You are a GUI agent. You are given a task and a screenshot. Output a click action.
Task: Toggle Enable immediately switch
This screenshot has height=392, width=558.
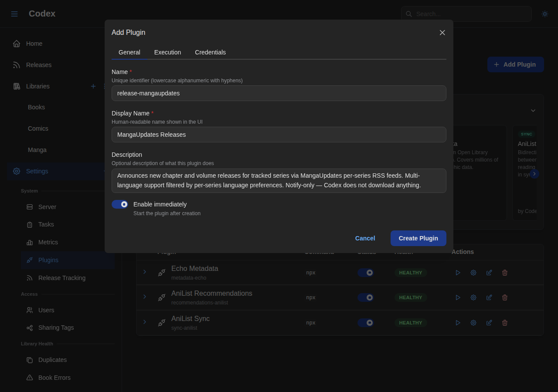click(x=120, y=204)
